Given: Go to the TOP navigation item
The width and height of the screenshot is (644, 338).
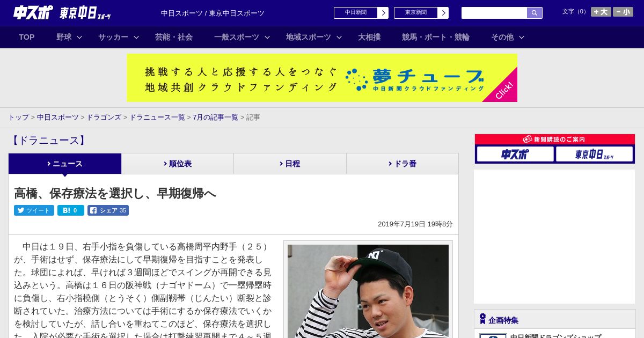Looking at the screenshot, I should point(27,37).
